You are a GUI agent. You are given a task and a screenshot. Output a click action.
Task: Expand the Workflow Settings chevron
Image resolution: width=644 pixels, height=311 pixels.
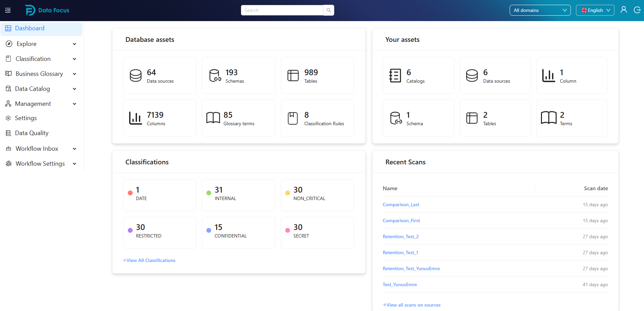[x=74, y=164]
